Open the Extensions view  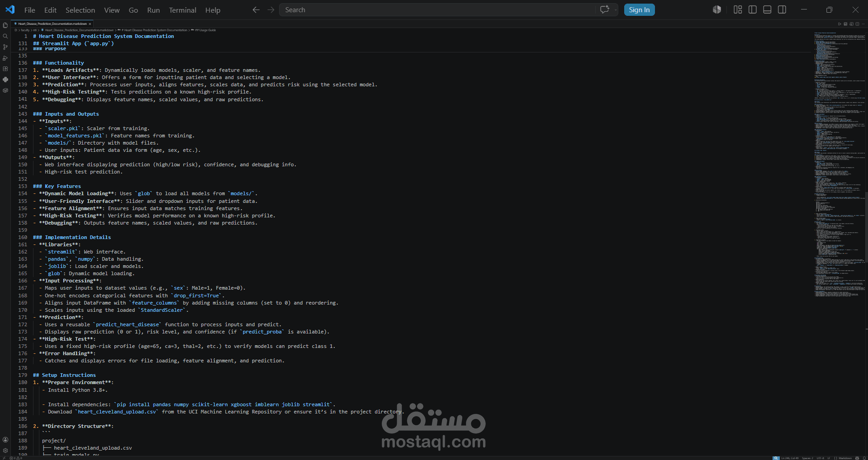click(x=5, y=69)
